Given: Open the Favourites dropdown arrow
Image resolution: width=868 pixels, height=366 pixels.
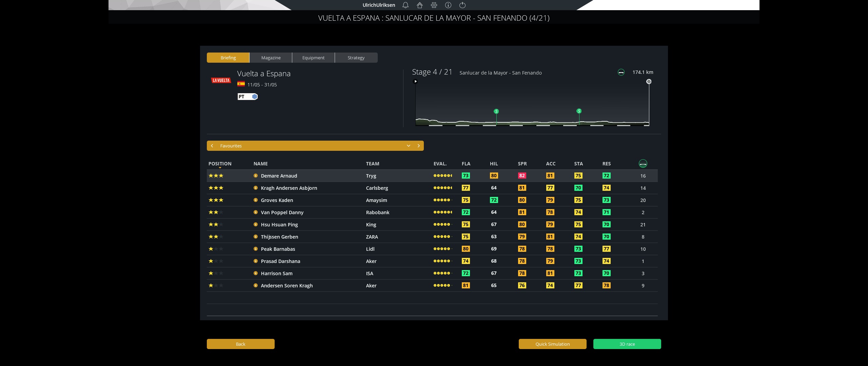Looking at the screenshot, I should 409,146.
